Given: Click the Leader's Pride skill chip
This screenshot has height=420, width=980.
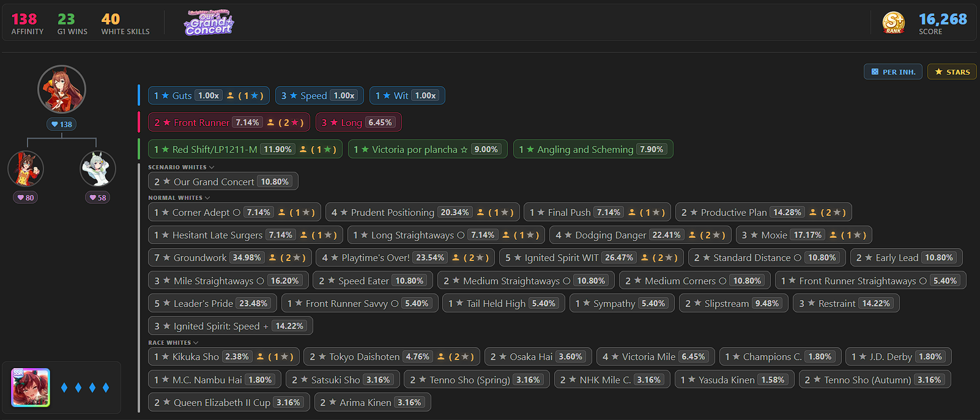Looking at the screenshot, I should pos(213,303).
